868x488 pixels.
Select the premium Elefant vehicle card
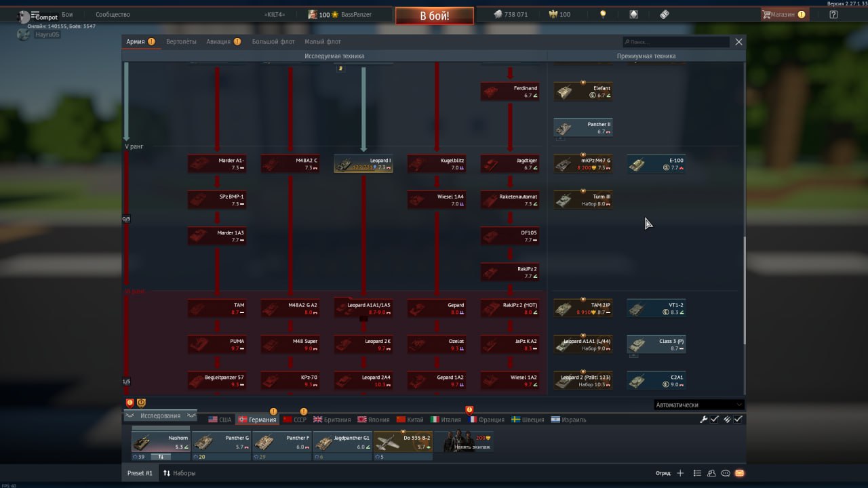[583, 91]
